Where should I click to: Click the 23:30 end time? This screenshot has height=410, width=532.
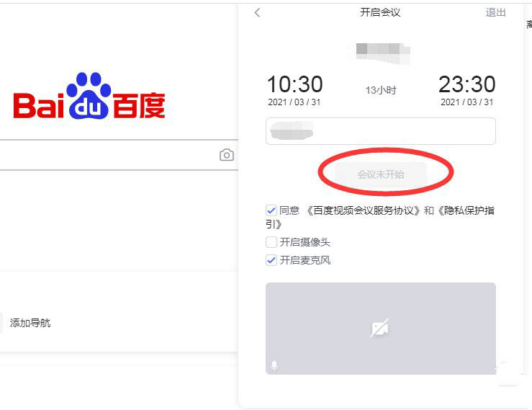tap(467, 84)
